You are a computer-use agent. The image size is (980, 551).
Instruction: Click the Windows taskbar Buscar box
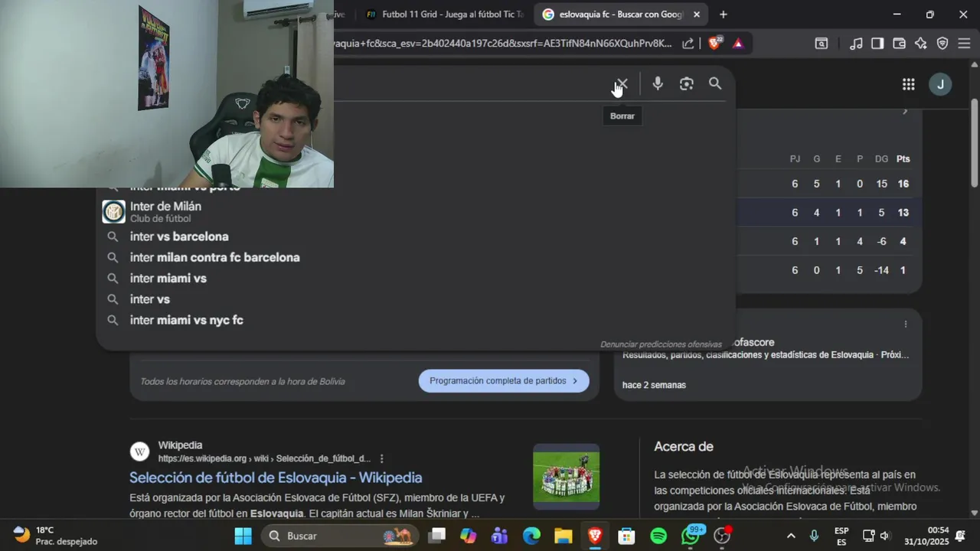[341, 536]
